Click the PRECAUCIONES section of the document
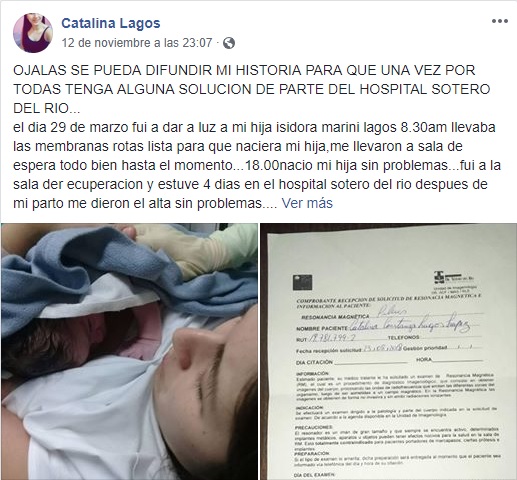517x480 pixels. [x=397, y=438]
